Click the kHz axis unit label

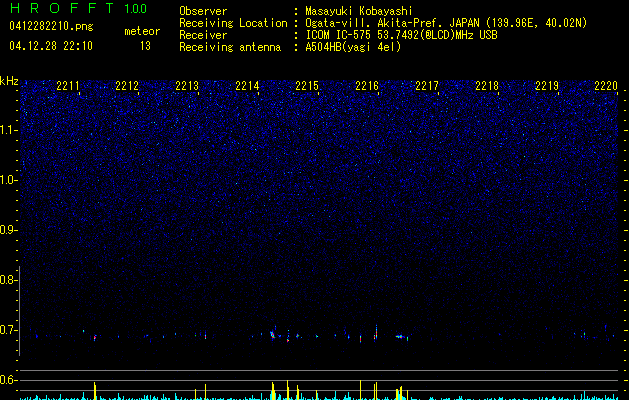coord(9,81)
